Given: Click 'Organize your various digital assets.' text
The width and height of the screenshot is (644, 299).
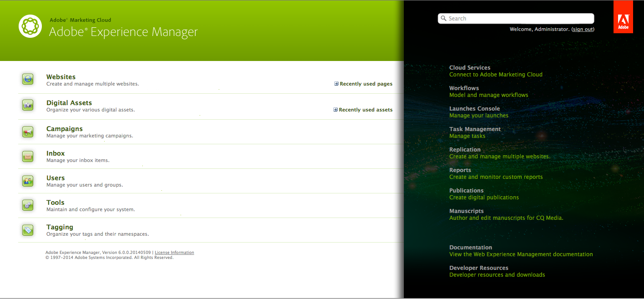Looking at the screenshot, I should 91,110.
